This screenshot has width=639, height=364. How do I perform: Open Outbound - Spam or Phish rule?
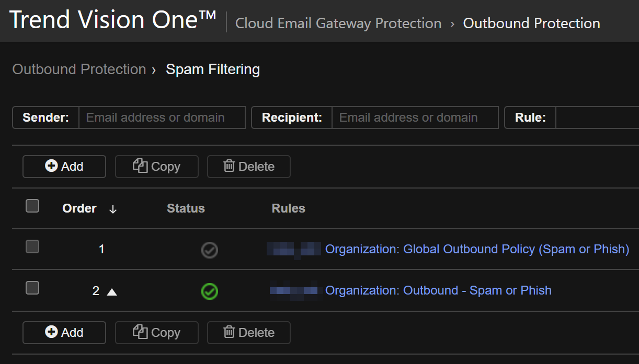(438, 290)
